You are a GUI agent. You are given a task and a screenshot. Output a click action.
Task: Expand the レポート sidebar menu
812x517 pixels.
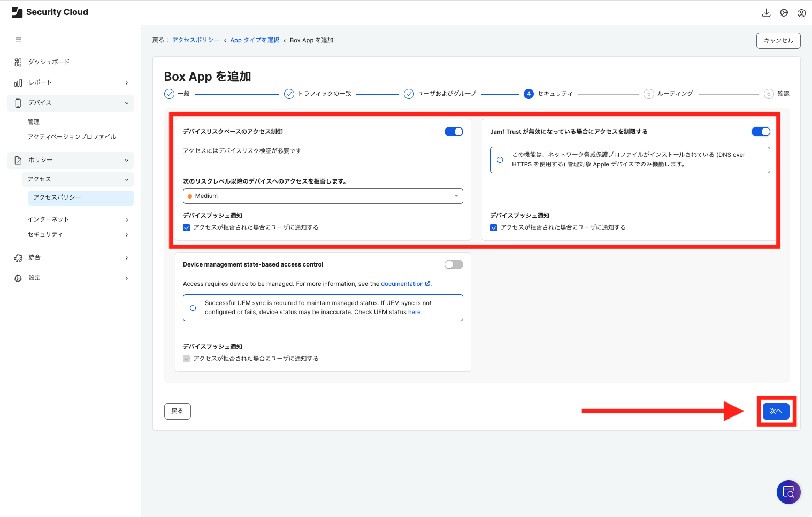[127, 83]
